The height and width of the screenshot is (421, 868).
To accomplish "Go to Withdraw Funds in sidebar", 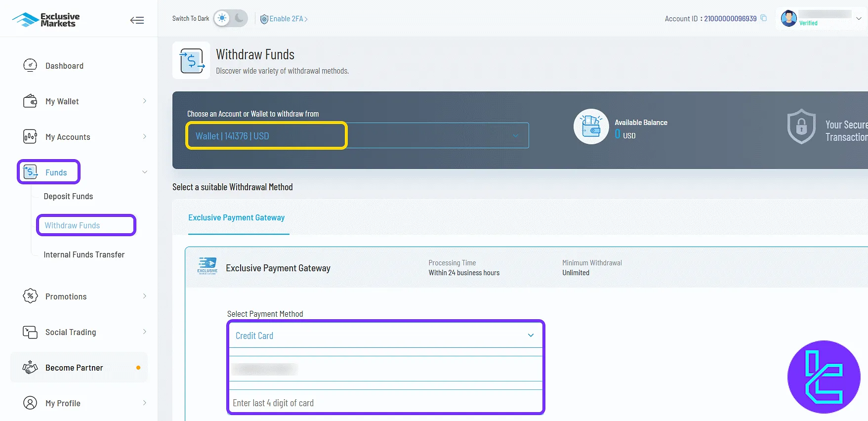I will point(72,225).
